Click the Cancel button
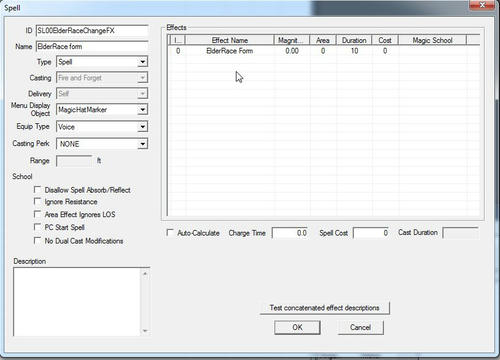This screenshot has width=500, height=360. [361, 327]
